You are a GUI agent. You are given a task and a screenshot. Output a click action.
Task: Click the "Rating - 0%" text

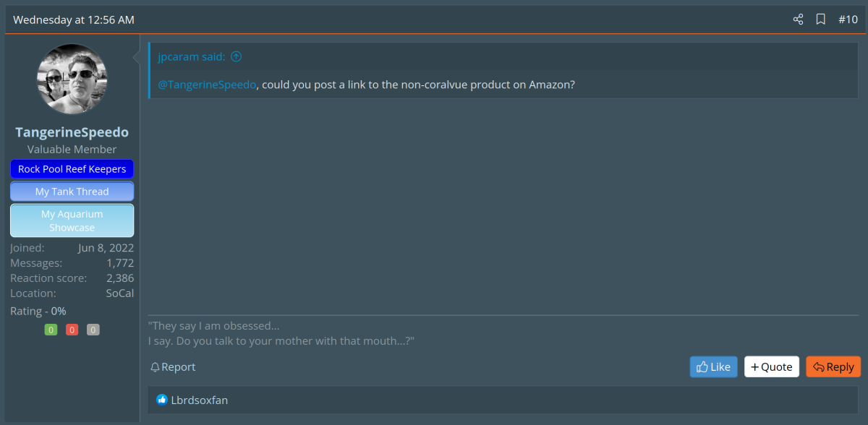click(38, 311)
